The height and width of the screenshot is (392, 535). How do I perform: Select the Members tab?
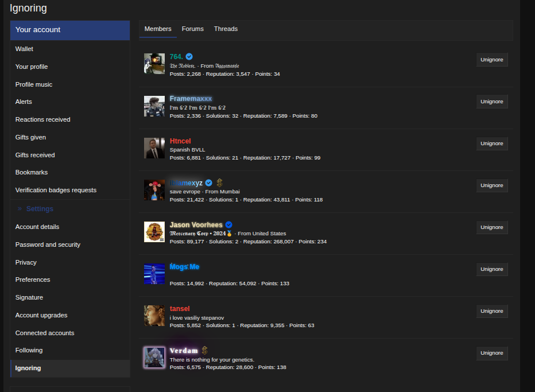point(158,29)
